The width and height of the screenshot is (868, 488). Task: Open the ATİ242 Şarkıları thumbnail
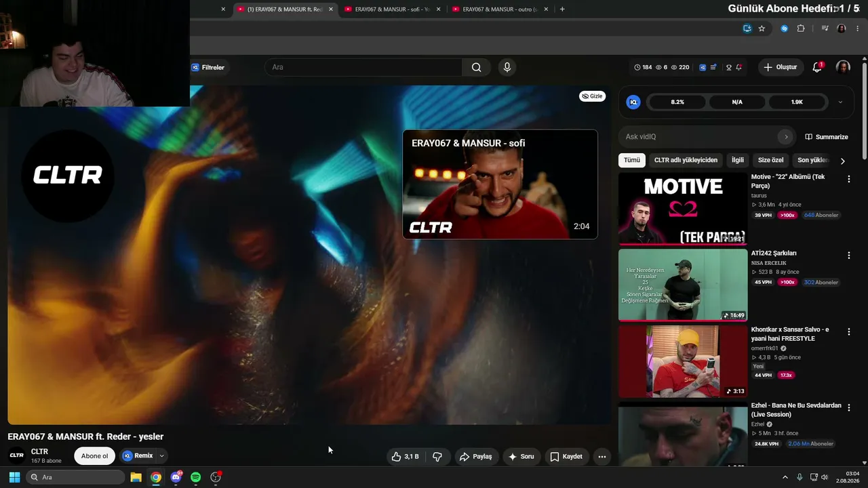[683, 285]
